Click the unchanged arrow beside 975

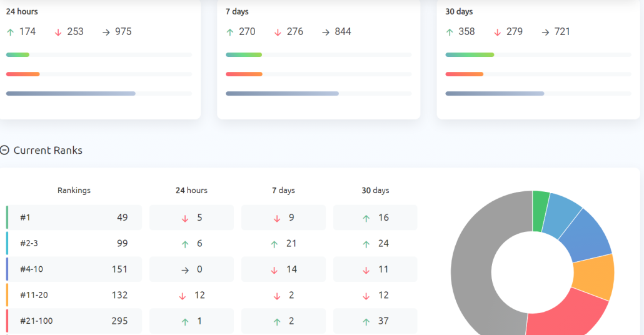(x=106, y=32)
